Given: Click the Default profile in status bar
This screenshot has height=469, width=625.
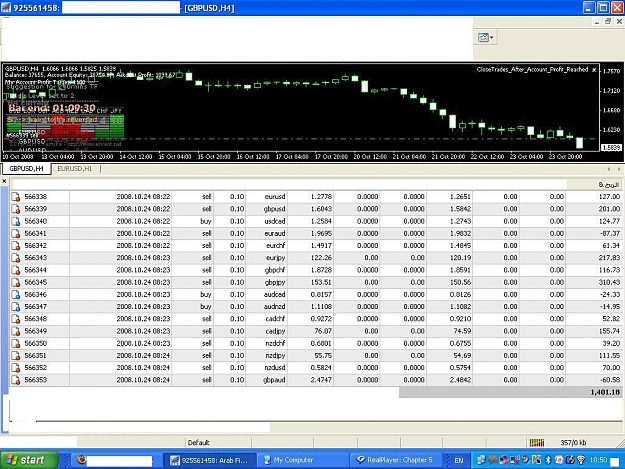Looking at the screenshot, I should click(199, 443).
